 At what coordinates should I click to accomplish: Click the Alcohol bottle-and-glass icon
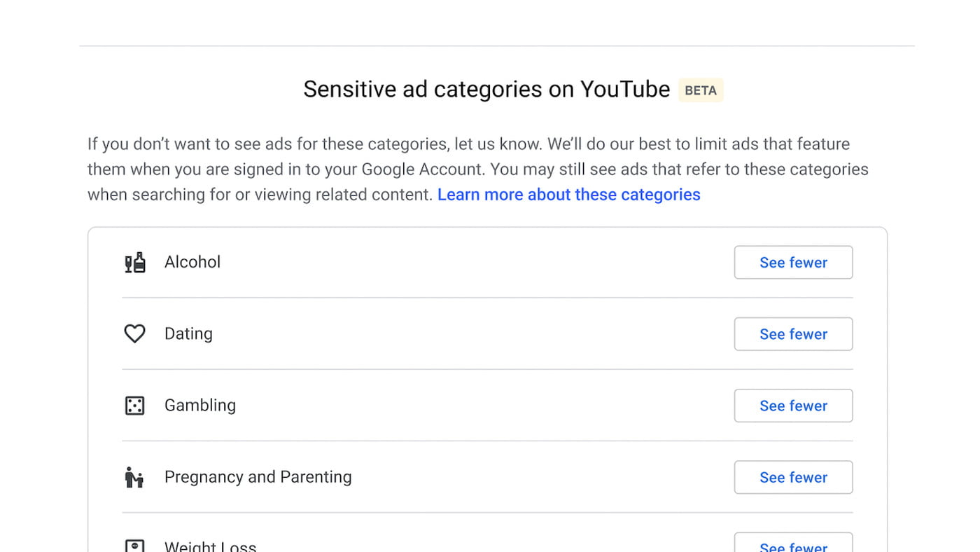134,261
